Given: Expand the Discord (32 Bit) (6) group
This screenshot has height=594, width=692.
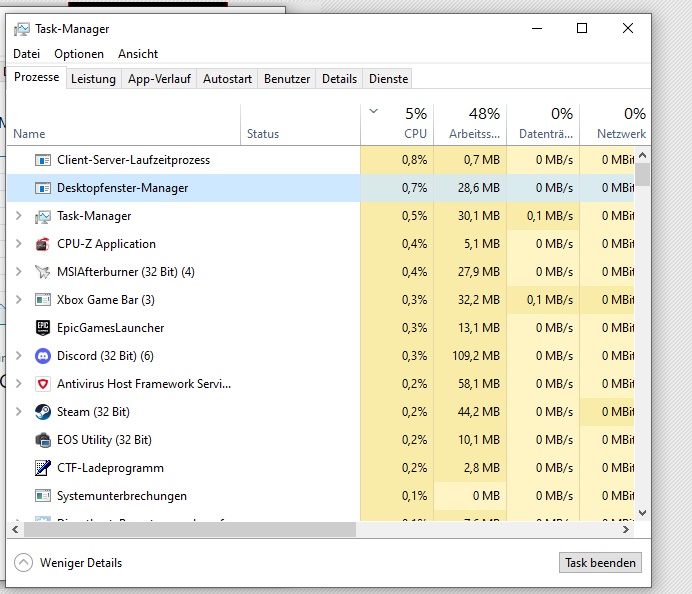Looking at the screenshot, I should [19, 356].
